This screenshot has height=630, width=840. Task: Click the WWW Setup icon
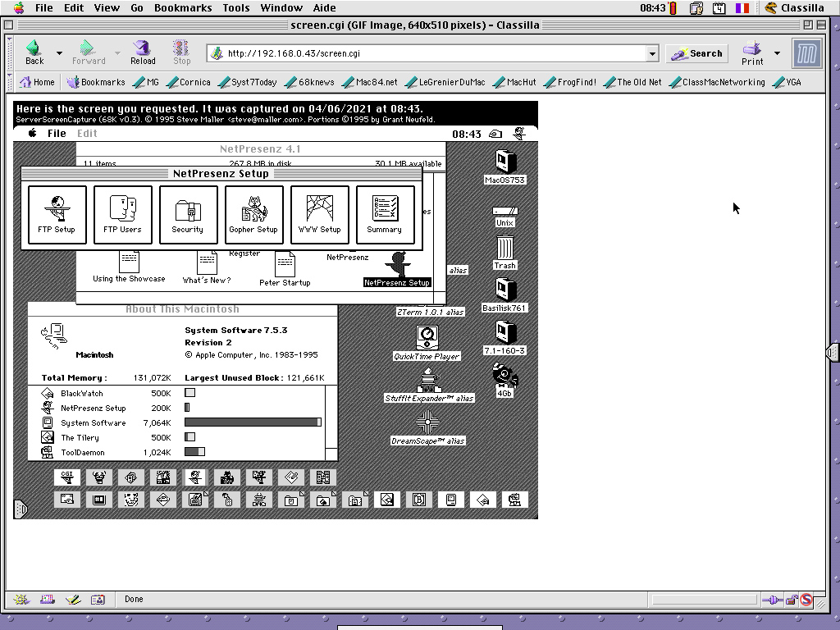320,214
